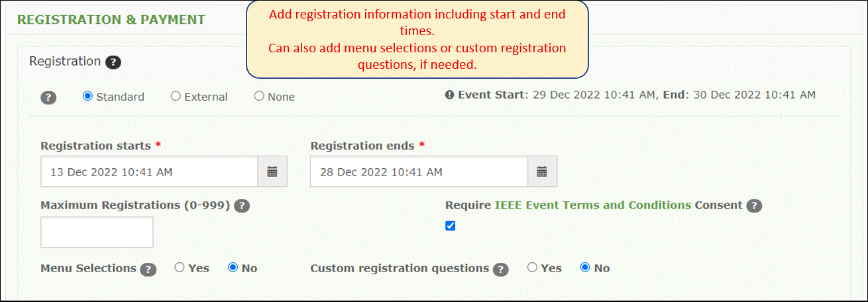Set Menu Selections to No
The image size is (868, 302).
[233, 268]
